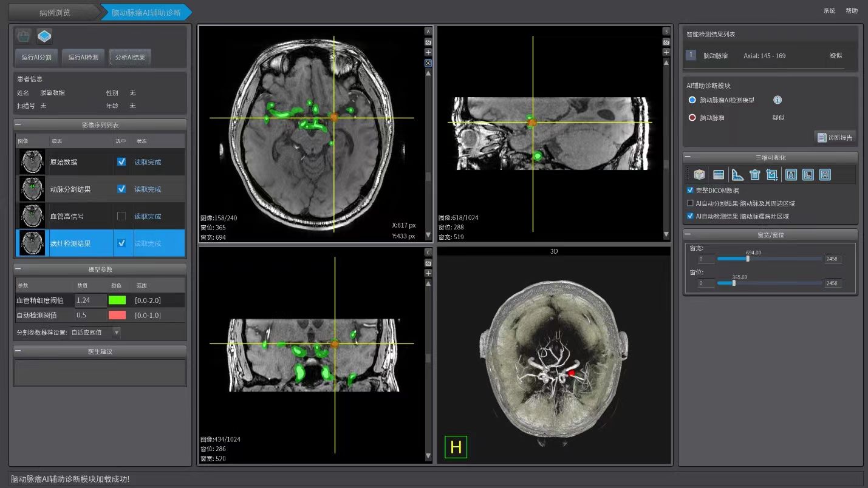Switch 3D view to H orientation icon
Screen dimensions: 868x488
pyautogui.click(x=825, y=175)
